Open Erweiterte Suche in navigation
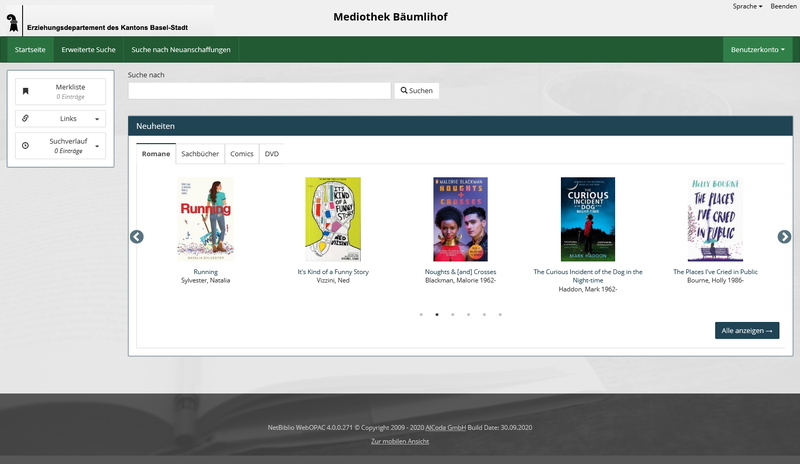Viewport: 800px width, 464px height. coord(88,50)
